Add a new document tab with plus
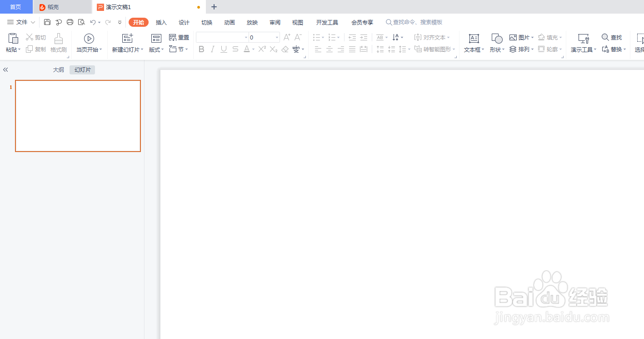 click(x=214, y=7)
